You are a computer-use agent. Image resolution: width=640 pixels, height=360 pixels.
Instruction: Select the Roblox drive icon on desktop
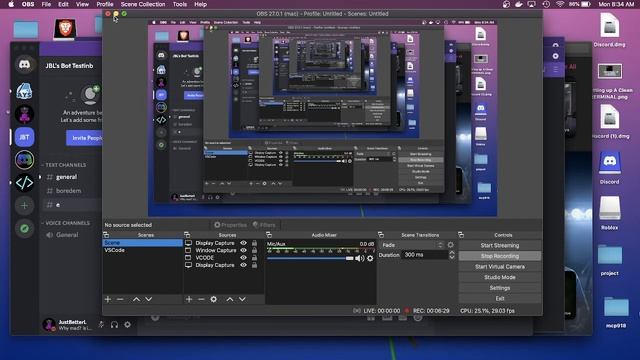pos(609,212)
